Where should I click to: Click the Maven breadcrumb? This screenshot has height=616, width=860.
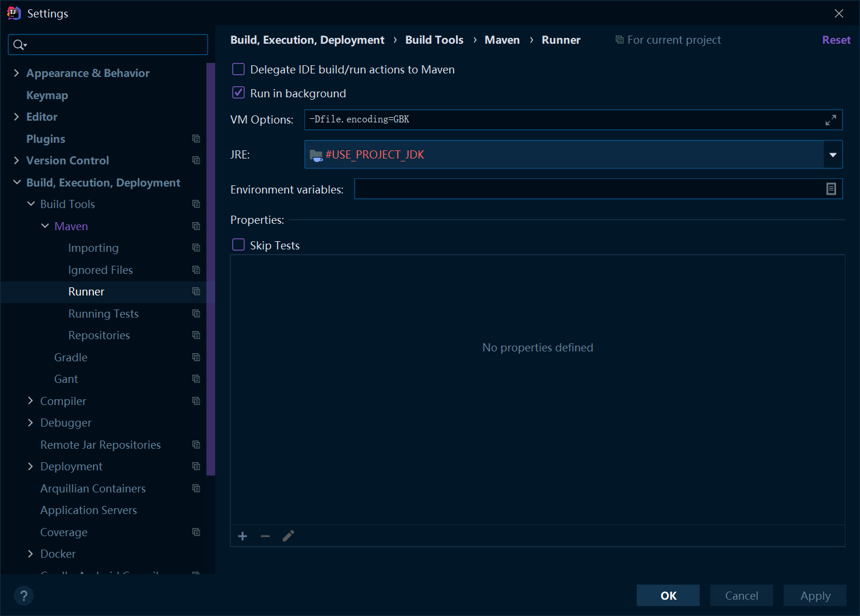click(502, 40)
